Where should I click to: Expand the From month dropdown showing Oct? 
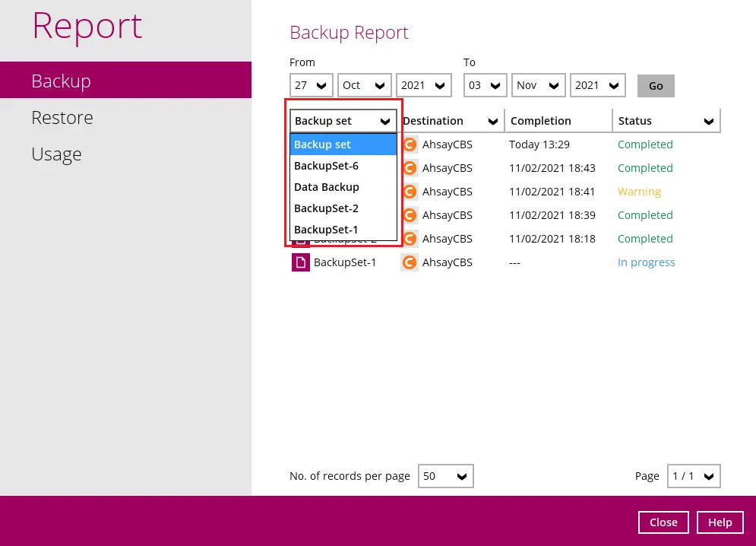point(364,85)
